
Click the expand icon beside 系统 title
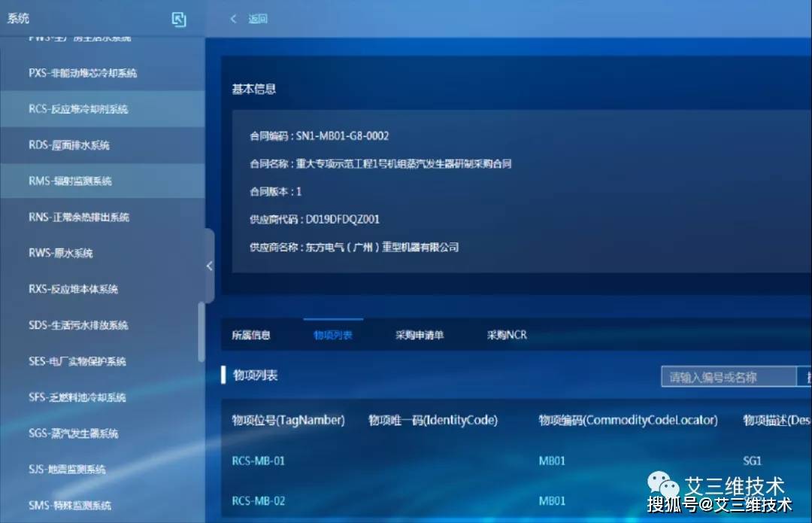pyautogui.click(x=179, y=19)
